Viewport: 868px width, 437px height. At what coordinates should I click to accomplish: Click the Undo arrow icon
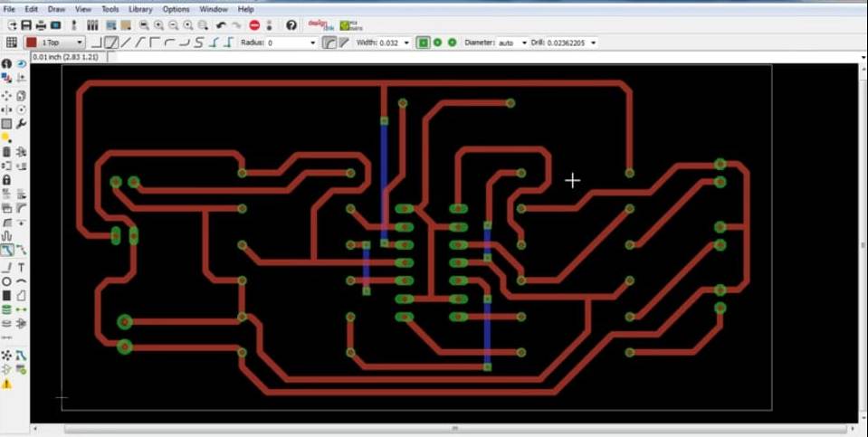221,25
